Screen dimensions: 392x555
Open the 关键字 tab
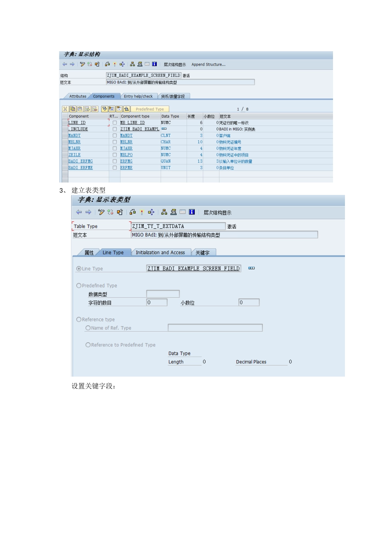click(x=203, y=252)
